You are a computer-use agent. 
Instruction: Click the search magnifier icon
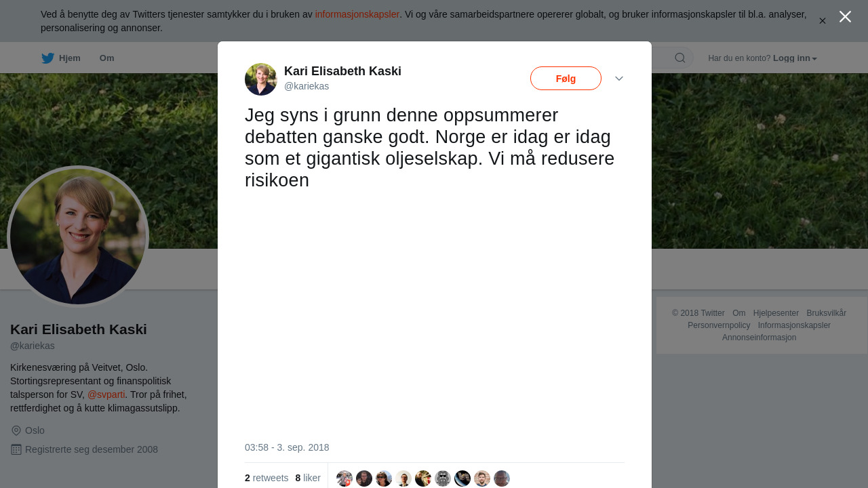tap(680, 58)
